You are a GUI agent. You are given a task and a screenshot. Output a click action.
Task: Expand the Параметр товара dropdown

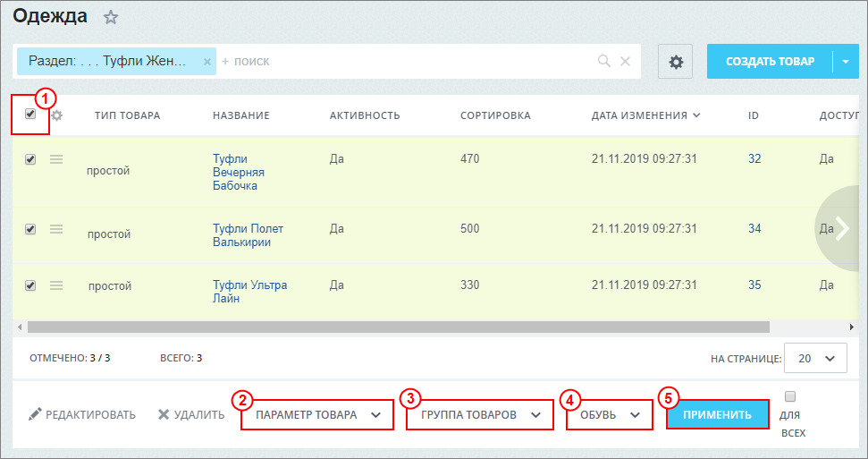click(x=317, y=415)
